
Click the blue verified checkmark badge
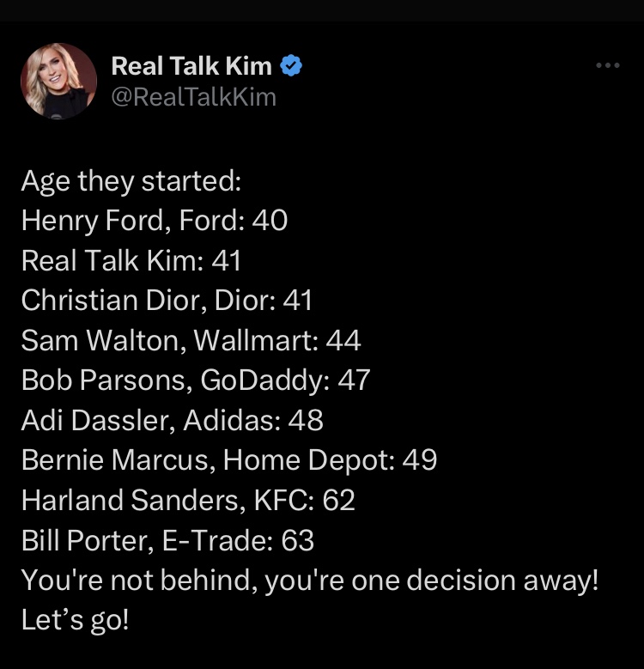coord(292,66)
